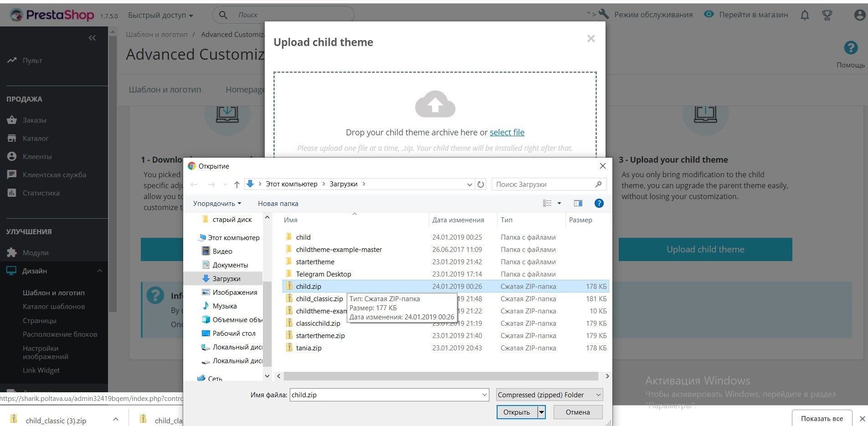This screenshot has height=426, width=868.
Task: Select Рабочий стол in navigation tree
Action: 229,333
